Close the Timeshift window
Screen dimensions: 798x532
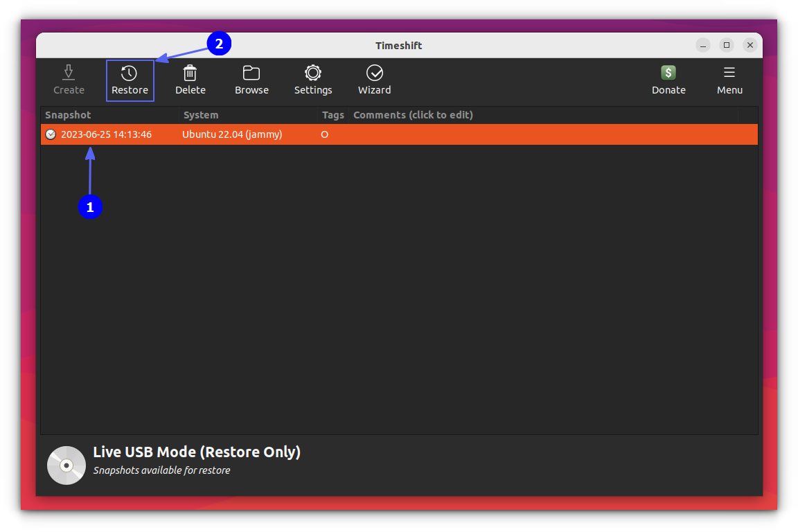tap(750, 45)
